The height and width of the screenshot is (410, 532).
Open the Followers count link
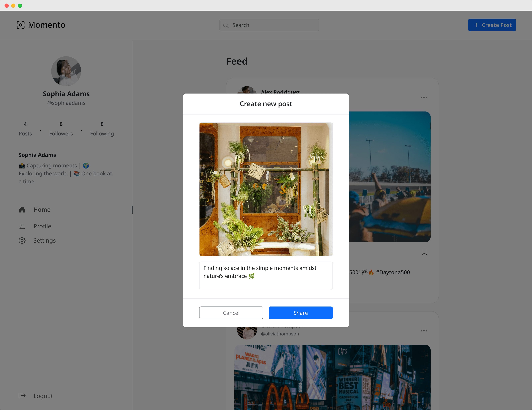point(61,129)
